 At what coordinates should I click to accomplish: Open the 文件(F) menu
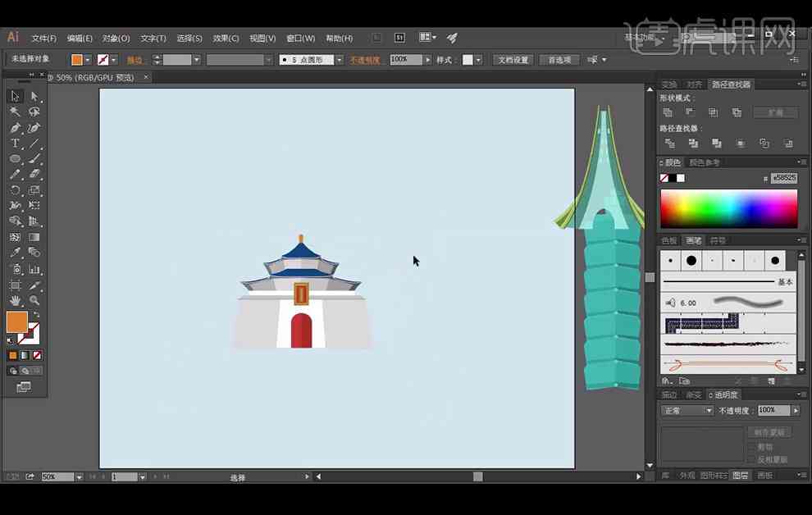pyautogui.click(x=44, y=39)
